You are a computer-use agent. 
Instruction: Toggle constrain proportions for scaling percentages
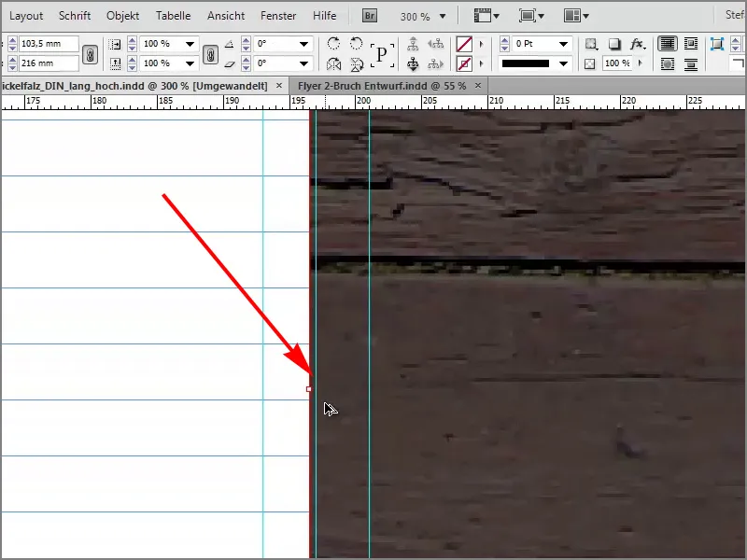[x=210, y=54]
